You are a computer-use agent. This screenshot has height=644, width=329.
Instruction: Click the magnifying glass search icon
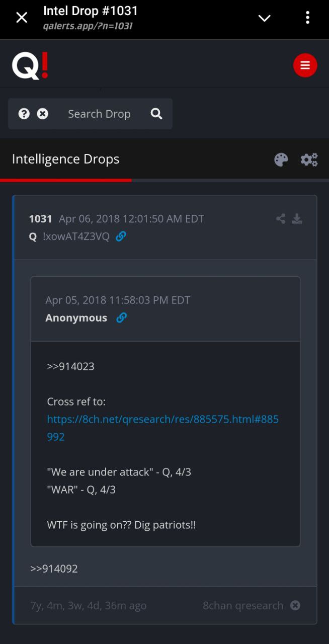[156, 114]
